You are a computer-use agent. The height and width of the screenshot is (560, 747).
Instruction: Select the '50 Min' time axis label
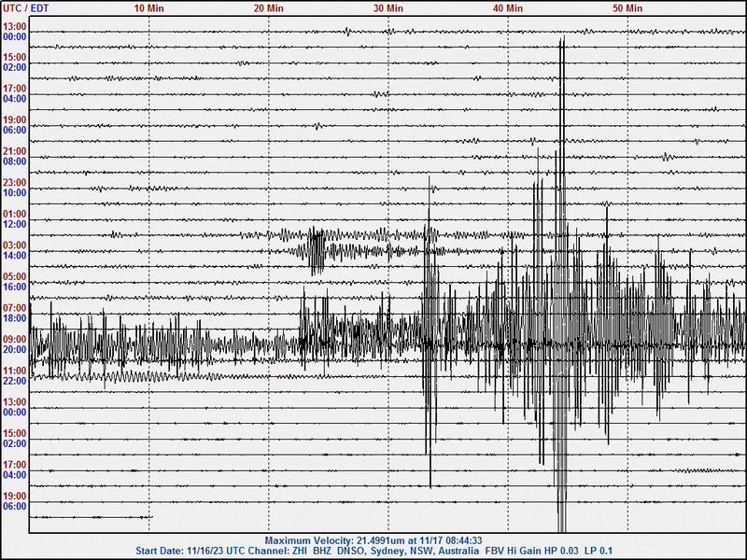pos(627,8)
